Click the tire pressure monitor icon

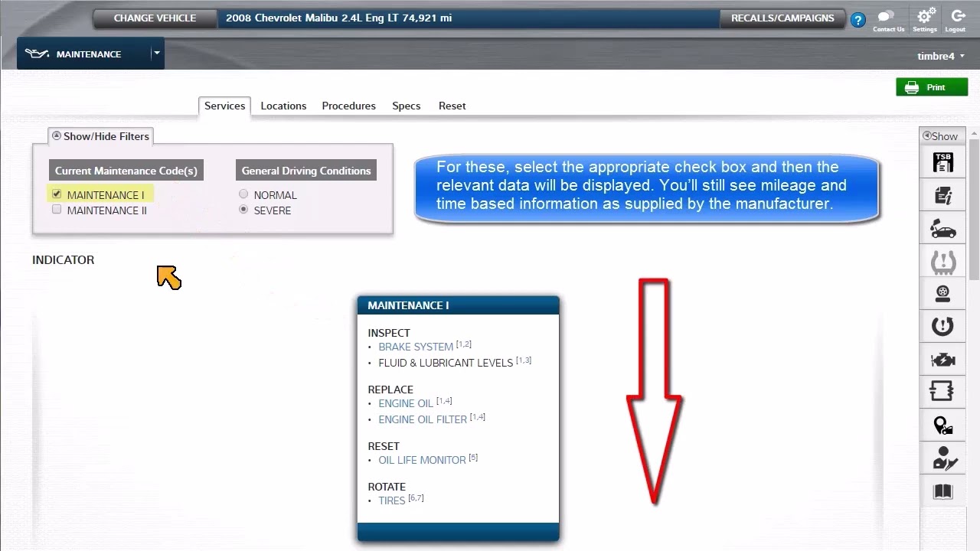[x=942, y=262]
